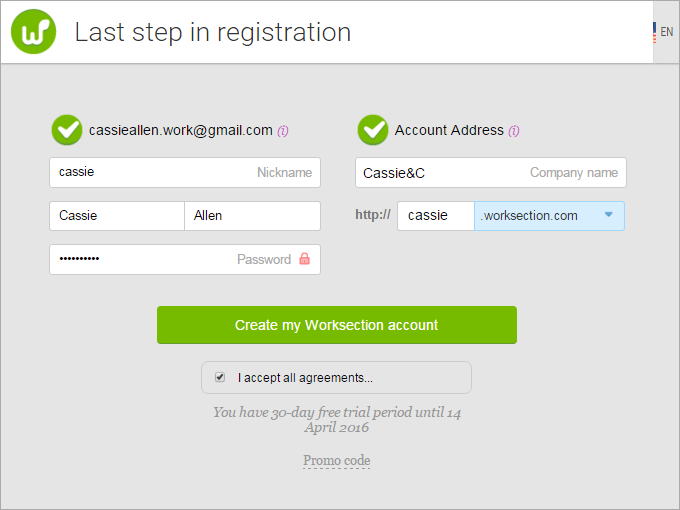Click green checkmark beside Account Address
Image resolution: width=680 pixels, height=510 pixels.
click(373, 130)
